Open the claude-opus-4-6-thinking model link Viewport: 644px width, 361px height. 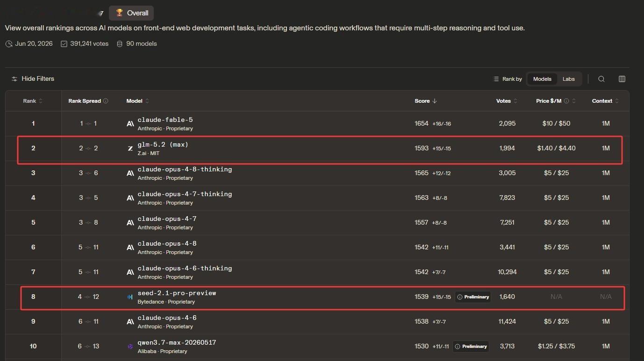point(185,269)
